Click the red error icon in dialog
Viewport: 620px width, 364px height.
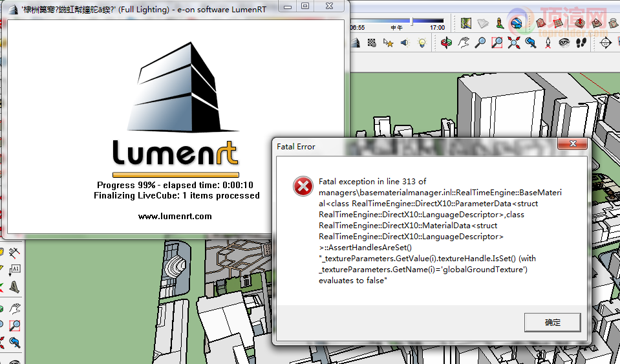point(303,186)
